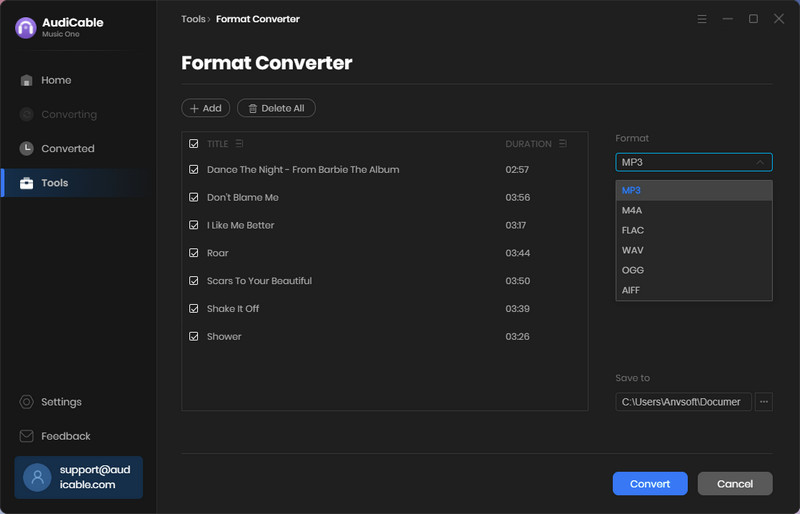Select the title I Like Me Better
This screenshot has width=800, height=514.
pyautogui.click(x=240, y=225)
